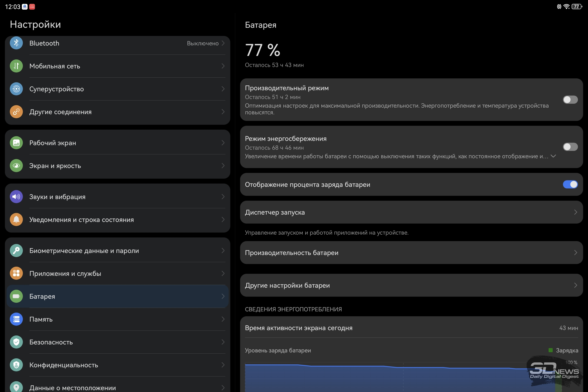Tap the Зарядка green legend marker
Image resolution: width=588 pixels, height=392 pixels.
pyautogui.click(x=550, y=350)
